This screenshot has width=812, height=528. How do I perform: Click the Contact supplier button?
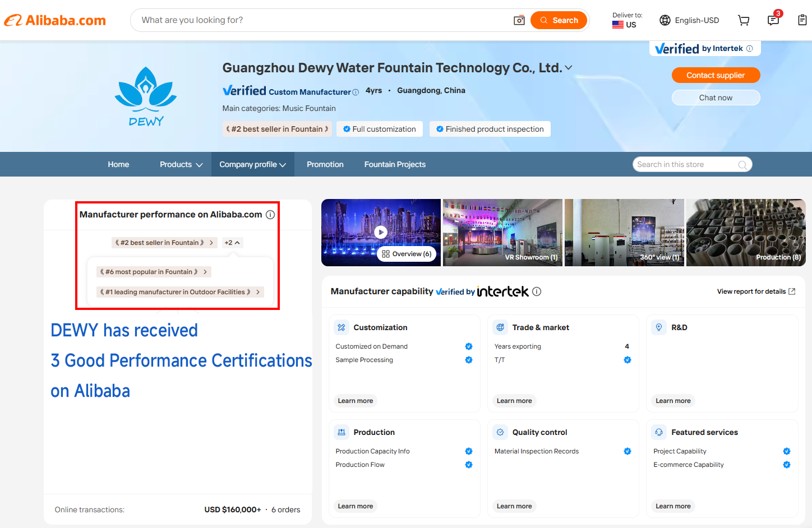click(x=716, y=75)
